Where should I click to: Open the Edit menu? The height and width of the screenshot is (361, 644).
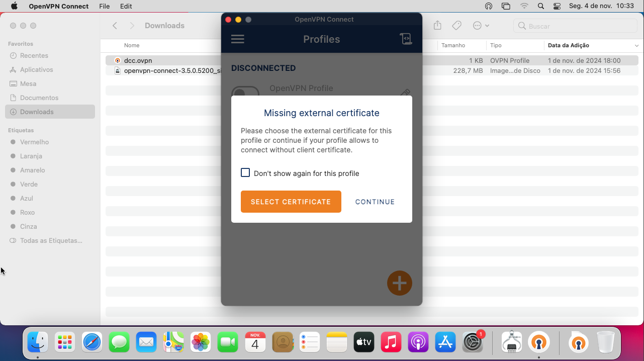point(126,6)
